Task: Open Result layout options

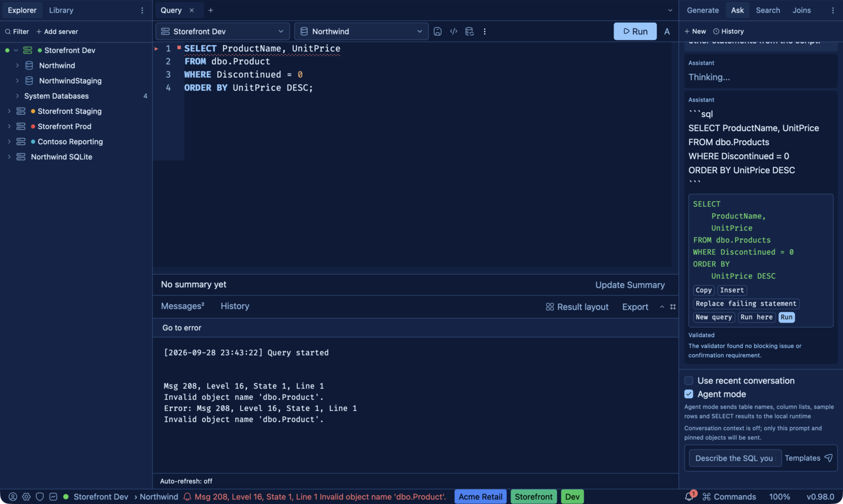Action: pyautogui.click(x=577, y=307)
